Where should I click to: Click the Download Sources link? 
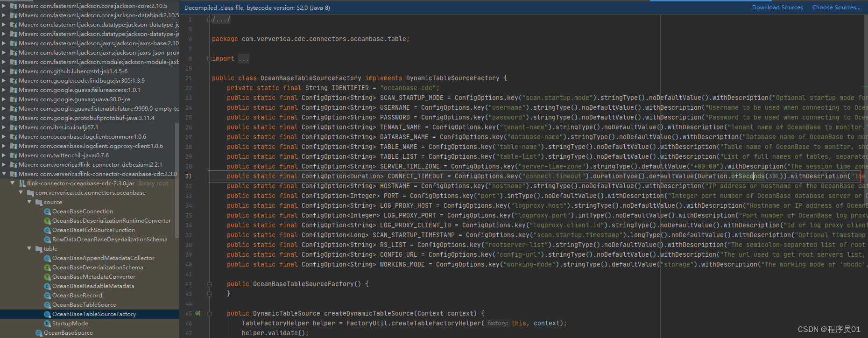coord(777,7)
